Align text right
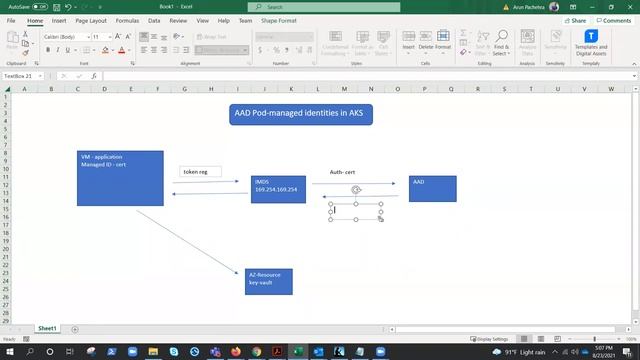 pyautogui.click(x=164, y=50)
